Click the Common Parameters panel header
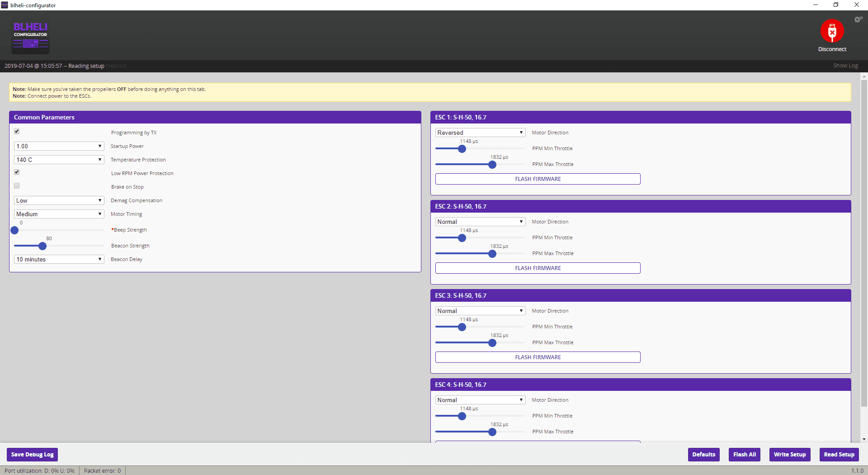Screen dimensions: 868x475 [215, 117]
